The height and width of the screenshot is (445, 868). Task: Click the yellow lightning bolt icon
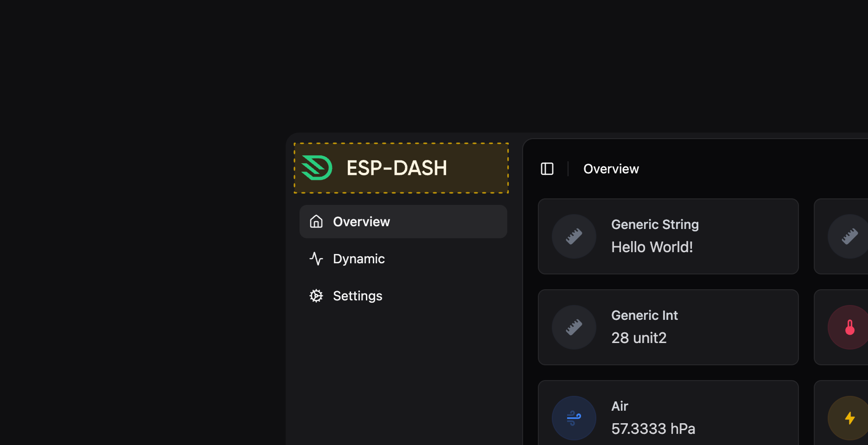849,418
